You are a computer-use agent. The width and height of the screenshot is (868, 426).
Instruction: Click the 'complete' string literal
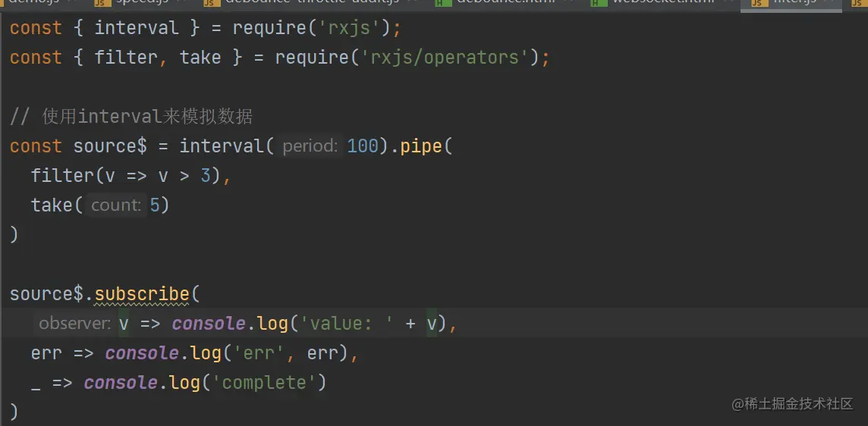263,382
